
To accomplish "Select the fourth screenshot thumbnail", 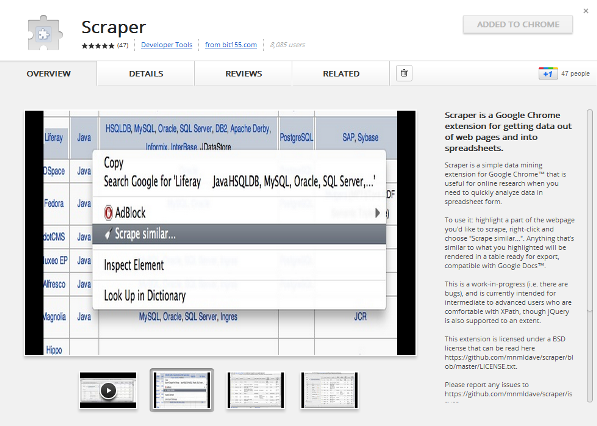I will 329,390.
